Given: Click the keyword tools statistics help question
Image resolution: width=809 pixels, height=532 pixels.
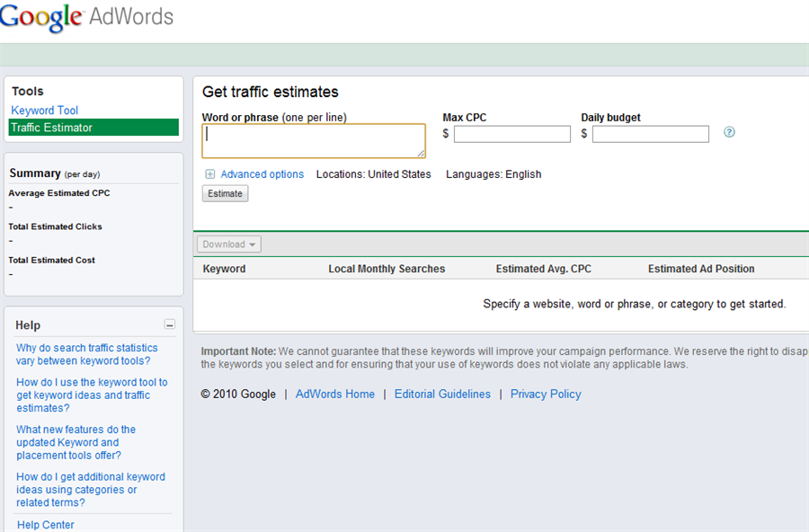Looking at the screenshot, I should click(x=86, y=354).
